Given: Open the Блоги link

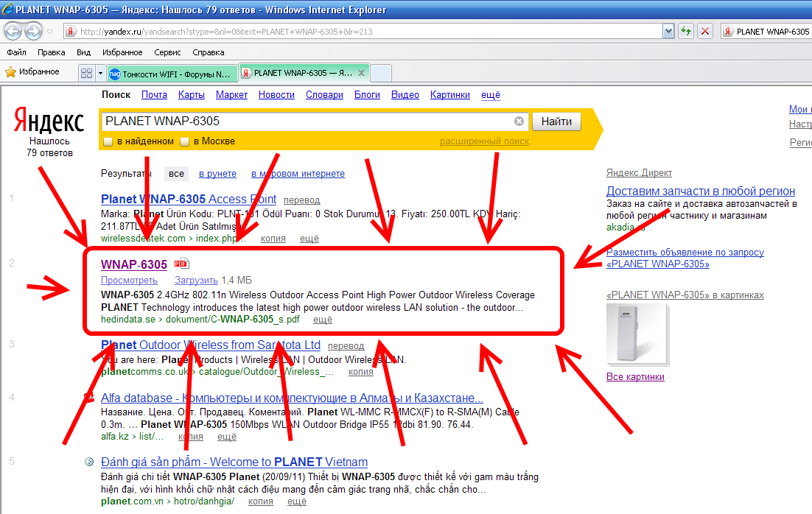Looking at the screenshot, I should coord(367,95).
